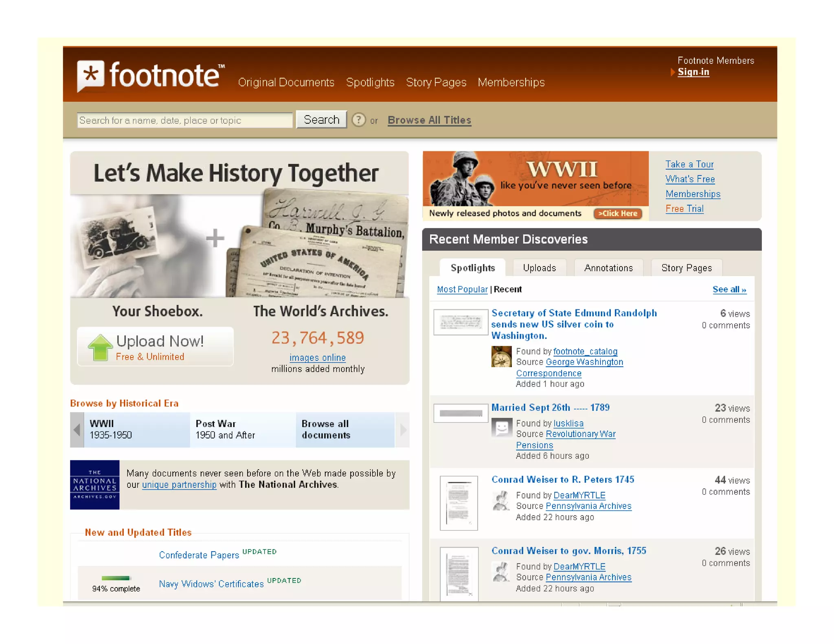Click See all » link
Image resolution: width=834 pixels, height=644 pixels.
[x=729, y=289]
